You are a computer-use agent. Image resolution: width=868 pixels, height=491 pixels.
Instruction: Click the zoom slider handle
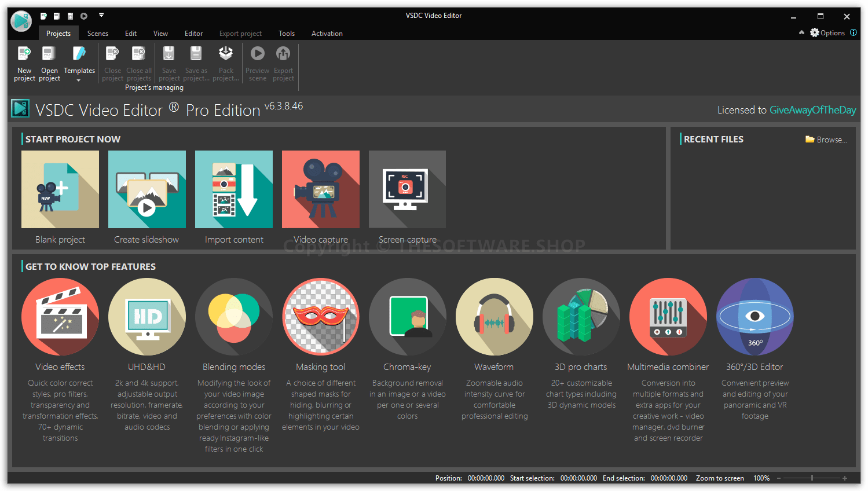812,478
